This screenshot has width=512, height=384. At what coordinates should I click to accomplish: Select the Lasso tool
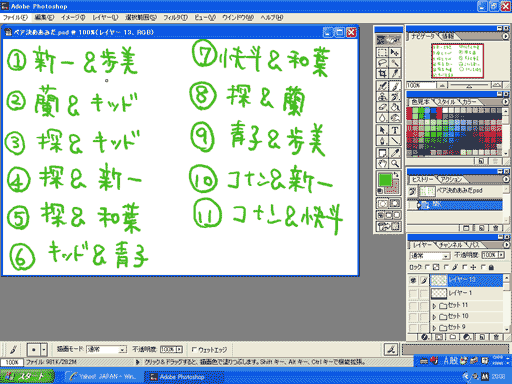coord(382,63)
